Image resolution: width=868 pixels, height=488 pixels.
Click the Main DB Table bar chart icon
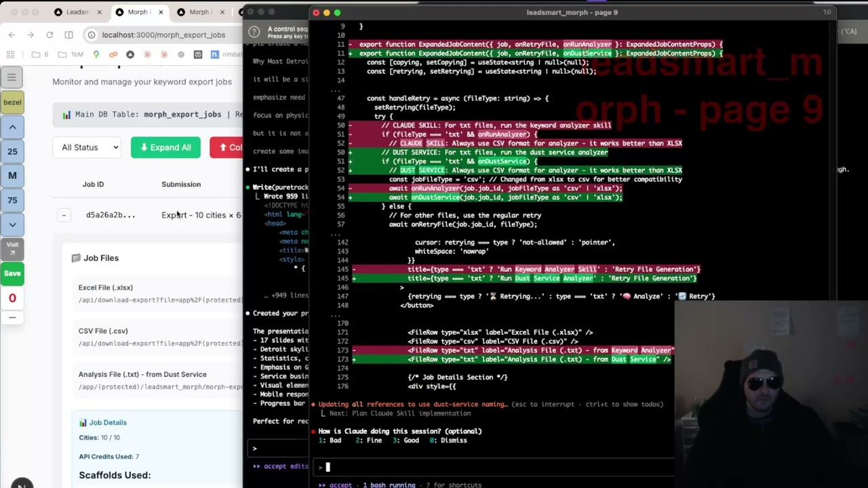click(66, 115)
